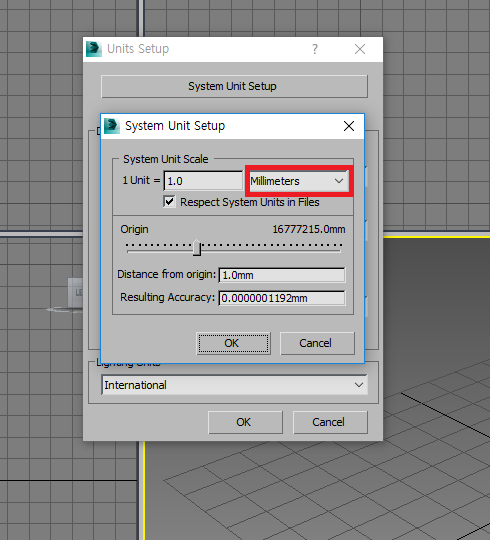This screenshot has height=540, width=490.
Task: Select the grey box object in left viewport
Action: (75, 292)
